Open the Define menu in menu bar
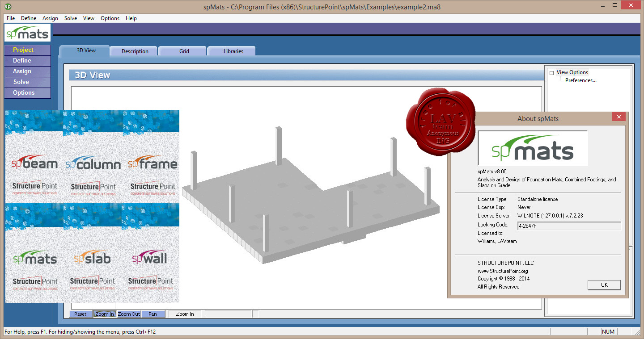Screen dimensions: 644x339 (29, 18)
